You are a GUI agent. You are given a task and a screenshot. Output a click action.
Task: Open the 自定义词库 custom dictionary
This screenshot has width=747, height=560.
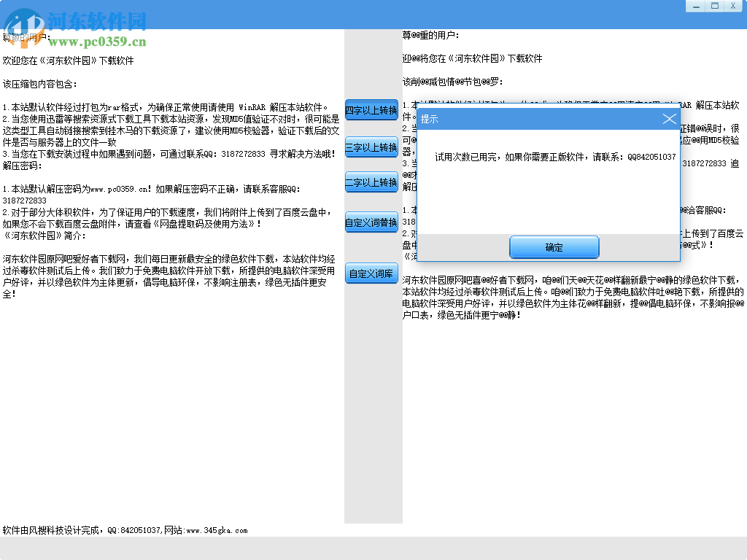point(371,273)
